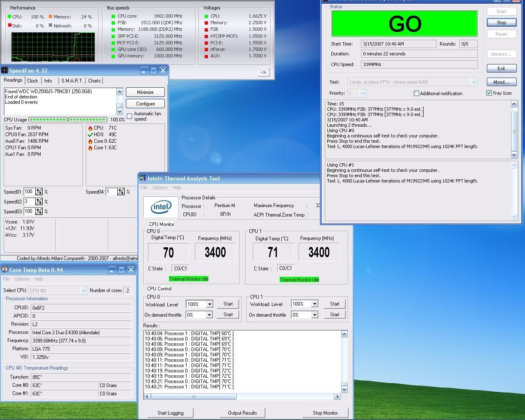Open CPU 1 On demand throttle dropdown

(x=315, y=315)
